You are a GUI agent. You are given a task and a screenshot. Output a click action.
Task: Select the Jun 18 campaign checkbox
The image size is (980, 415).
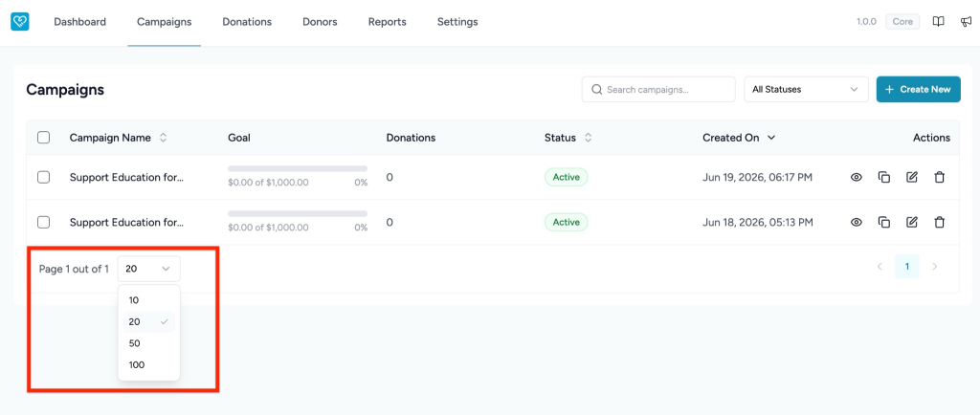coord(44,222)
